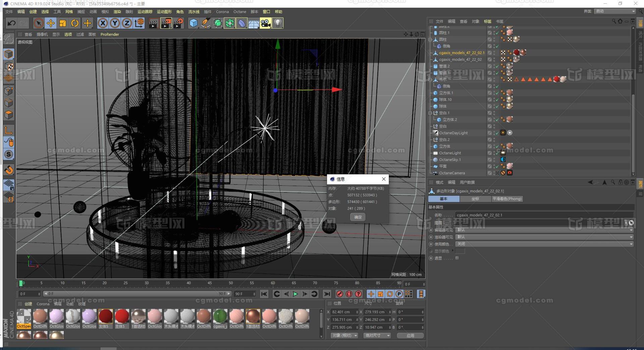Image resolution: width=644 pixels, height=350 pixels.
Task: Open the Octane menu in menu bar
Action: 239,12
